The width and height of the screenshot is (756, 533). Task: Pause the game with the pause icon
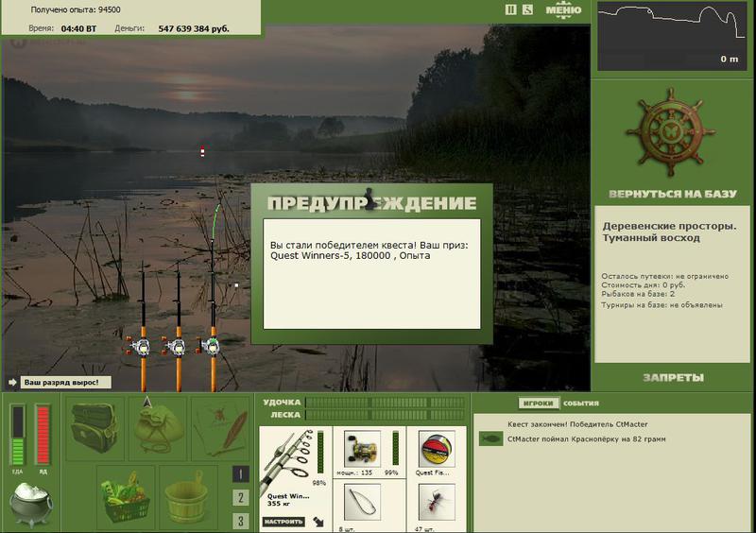[510, 9]
